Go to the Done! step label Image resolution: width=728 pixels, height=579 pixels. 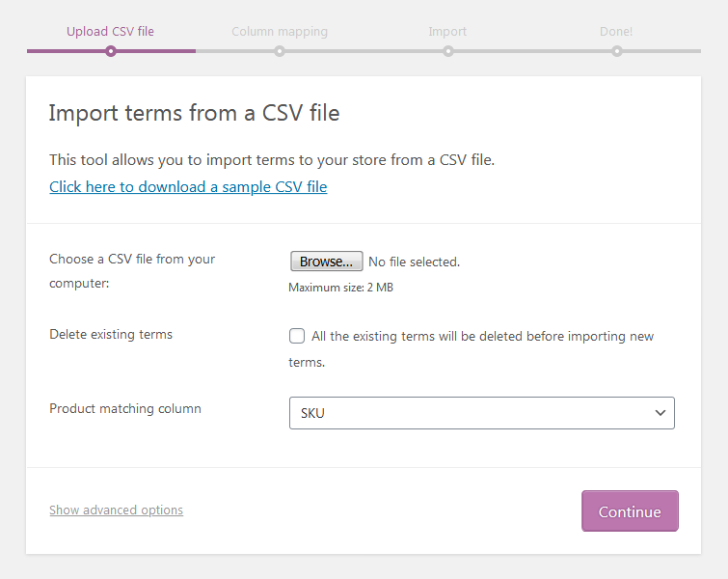[616, 32]
